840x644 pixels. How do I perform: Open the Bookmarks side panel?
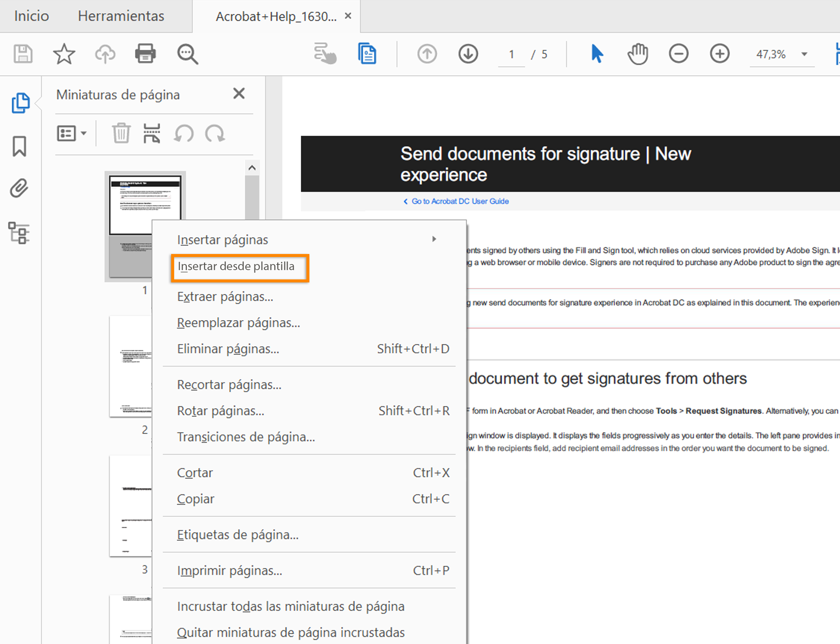point(19,146)
